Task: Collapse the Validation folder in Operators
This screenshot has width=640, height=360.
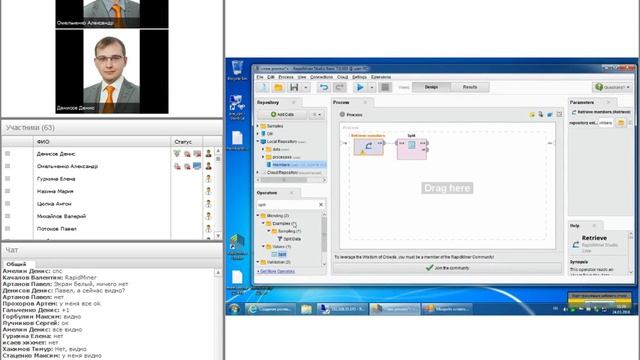Action: point(258,262)
